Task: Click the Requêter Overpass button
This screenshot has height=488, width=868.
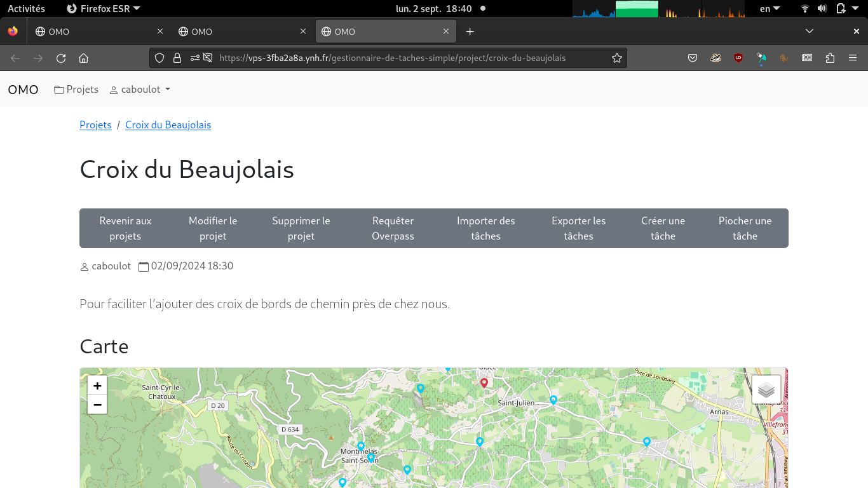Action: click(393, 228)
